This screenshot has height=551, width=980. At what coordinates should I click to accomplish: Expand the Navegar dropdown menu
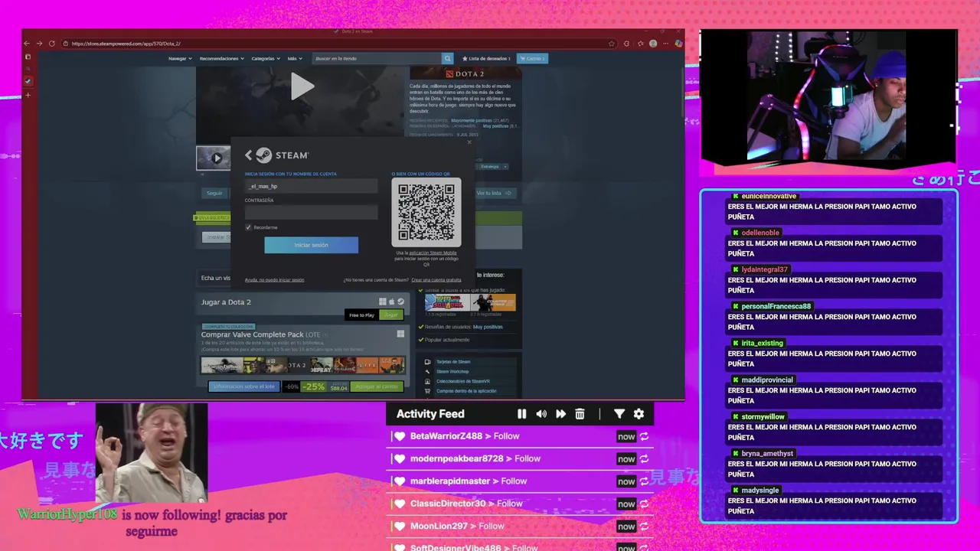180,58
